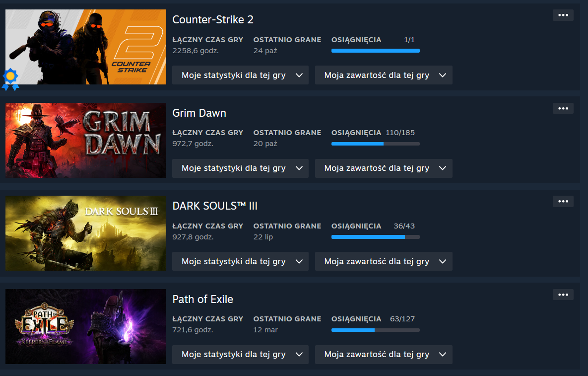
Task: Open the Counter-Strike 2 title link
Action: click(213, 19)
